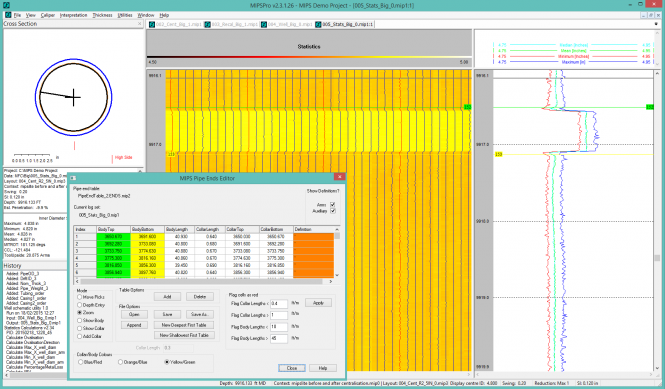Click icon of 002_Cent_Big_1 document tab
Viewport: 665px width, 389px height.
tap(152, 24)
